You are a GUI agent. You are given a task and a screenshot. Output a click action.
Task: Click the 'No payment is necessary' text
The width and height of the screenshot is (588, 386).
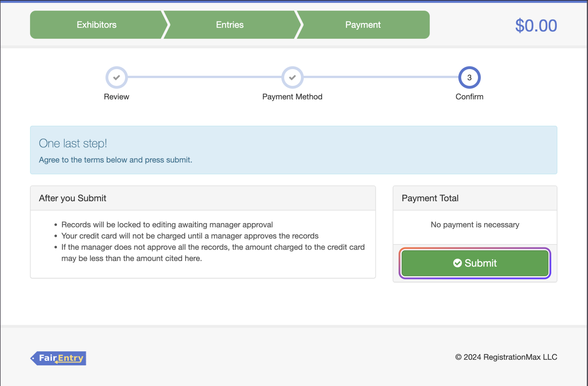coord(475,225)
